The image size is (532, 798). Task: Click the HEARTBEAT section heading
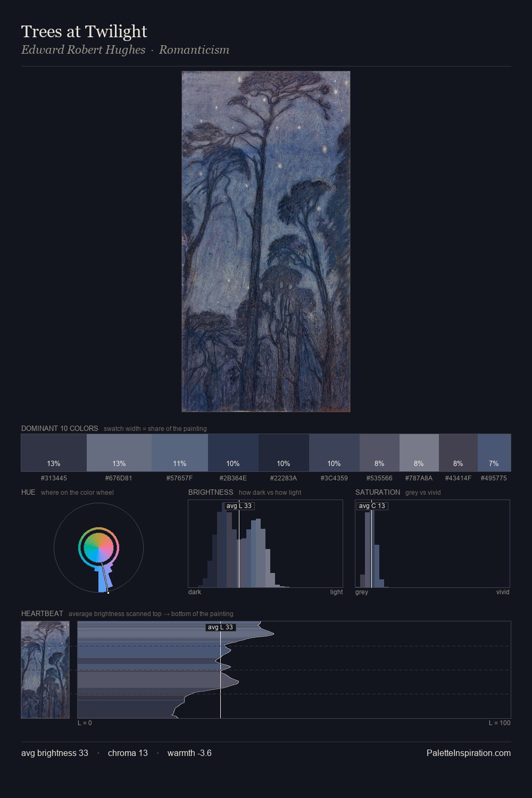42,613
